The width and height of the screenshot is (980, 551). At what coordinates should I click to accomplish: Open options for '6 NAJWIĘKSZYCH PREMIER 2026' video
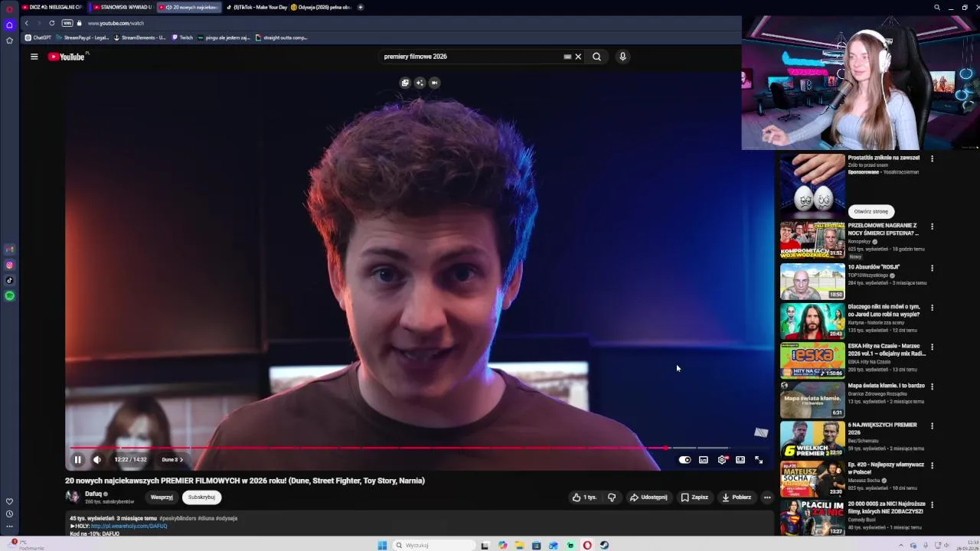pos(932,425)
